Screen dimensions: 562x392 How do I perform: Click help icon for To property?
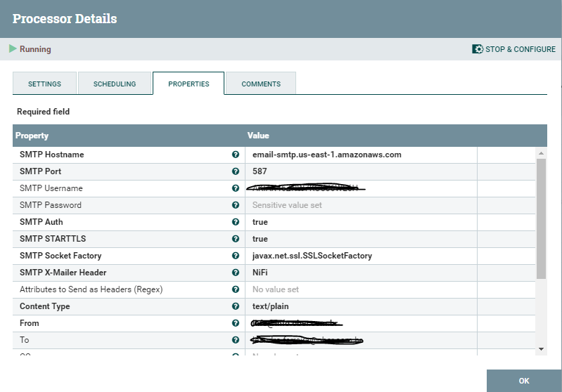pyautogui.click(x=236, y=339)
